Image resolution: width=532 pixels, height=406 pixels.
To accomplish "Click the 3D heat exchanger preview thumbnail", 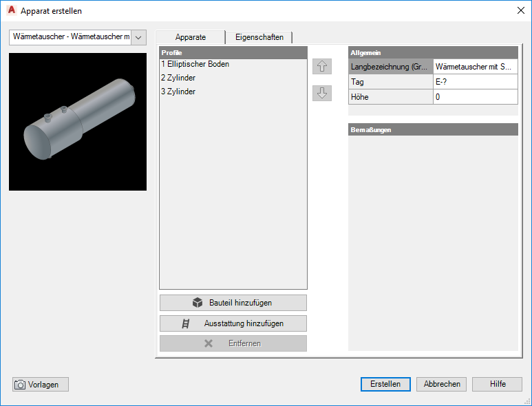I will click(78, 121).
